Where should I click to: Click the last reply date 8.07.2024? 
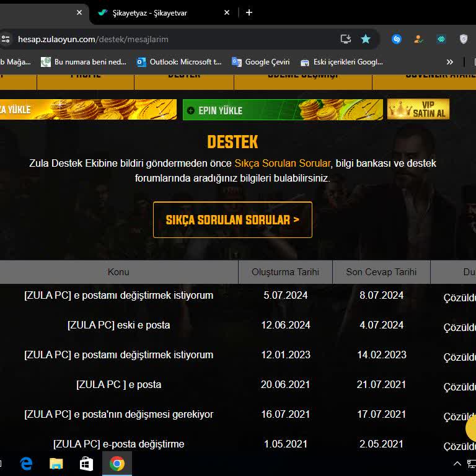(382, 296)
